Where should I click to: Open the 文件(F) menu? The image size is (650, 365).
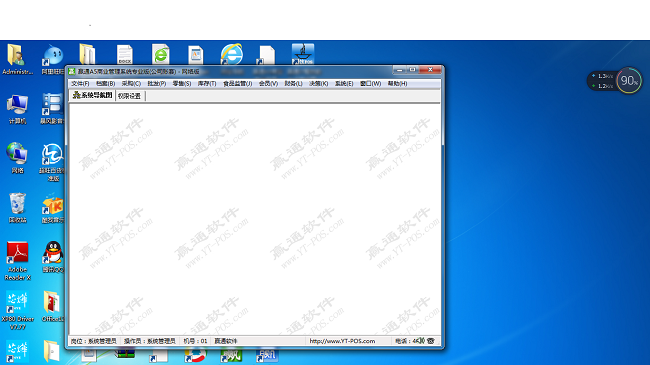80,83
